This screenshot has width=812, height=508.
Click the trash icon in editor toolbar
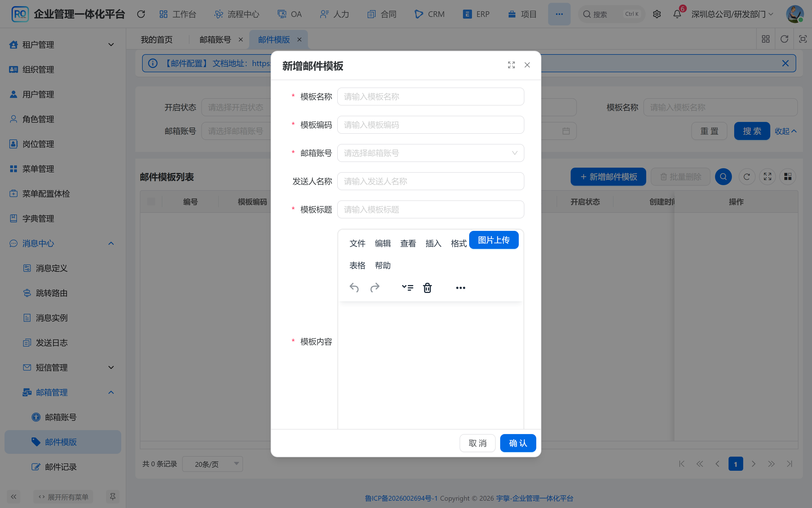point(427,288)
